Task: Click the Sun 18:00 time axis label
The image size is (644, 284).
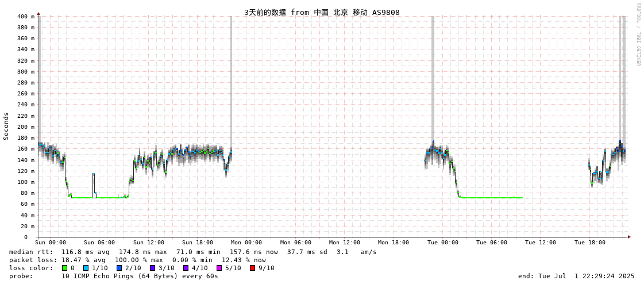Action: (198, 243)
